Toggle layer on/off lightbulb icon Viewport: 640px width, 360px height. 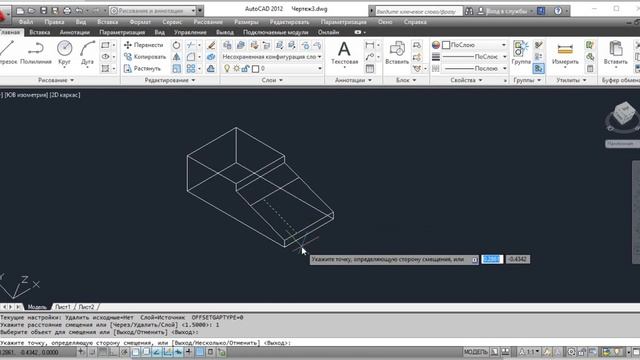tap(227, 69)
